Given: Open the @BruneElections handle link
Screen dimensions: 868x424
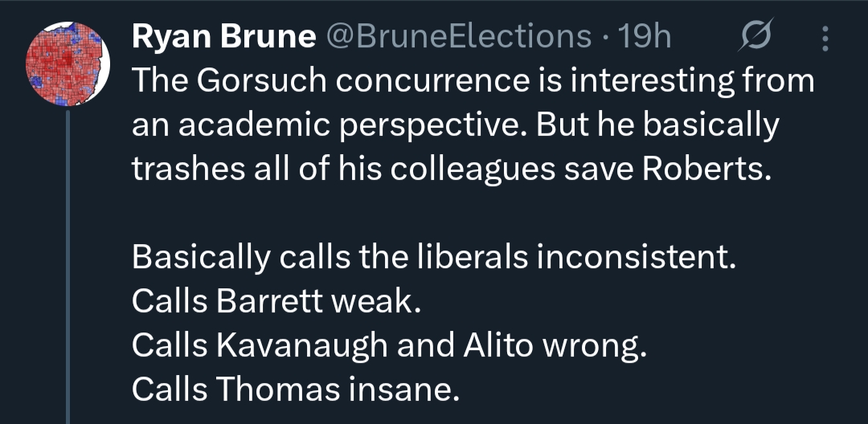Looking at the screenshot, I should pyautogui.click(x=457, y=36).
